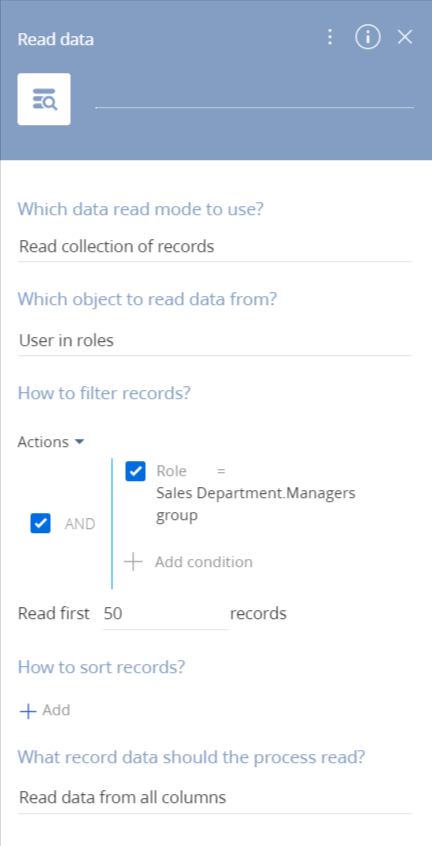Toggle the AND group checkbox
432x846 pixels.
40,524
